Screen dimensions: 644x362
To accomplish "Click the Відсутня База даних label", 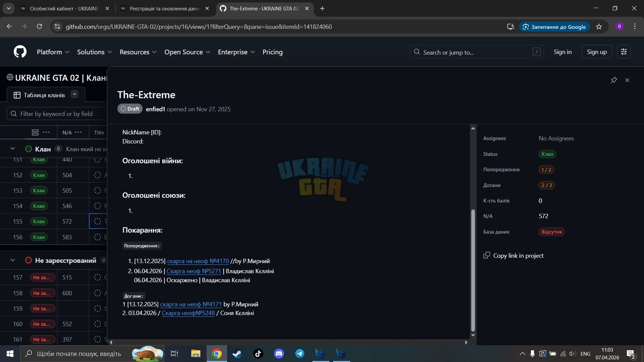I will (551, 232).
